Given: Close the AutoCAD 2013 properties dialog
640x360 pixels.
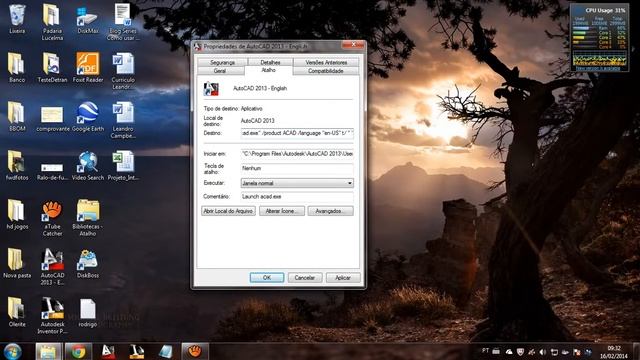Looking at the screenshot, I should 353,45.
